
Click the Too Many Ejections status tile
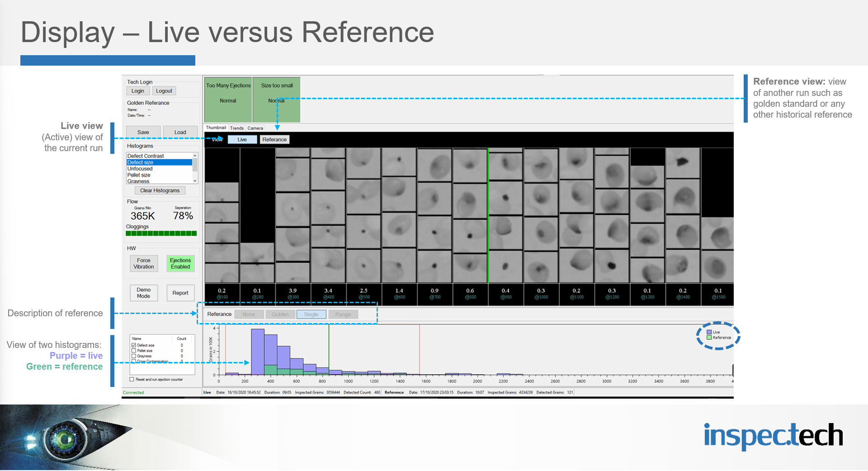point(228,100)
